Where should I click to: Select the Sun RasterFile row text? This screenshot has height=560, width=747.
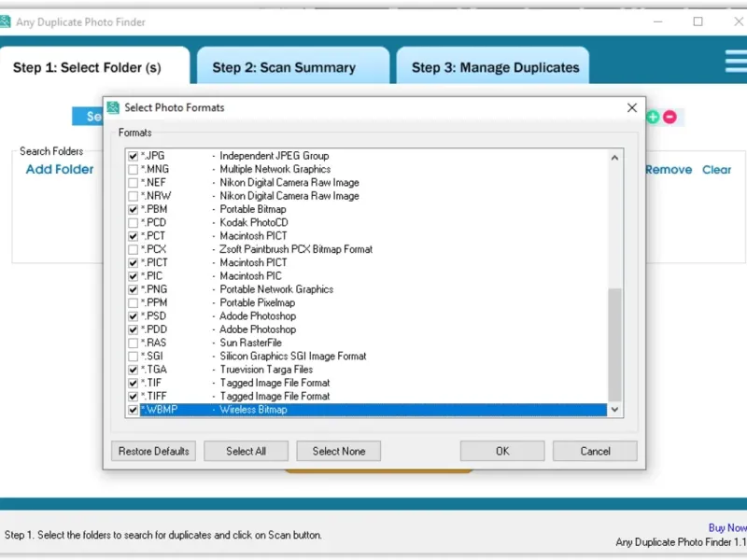click(250, 343)
